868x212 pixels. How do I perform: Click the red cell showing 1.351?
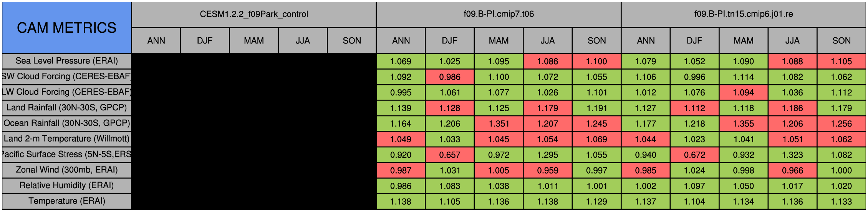tap(499, 124)
